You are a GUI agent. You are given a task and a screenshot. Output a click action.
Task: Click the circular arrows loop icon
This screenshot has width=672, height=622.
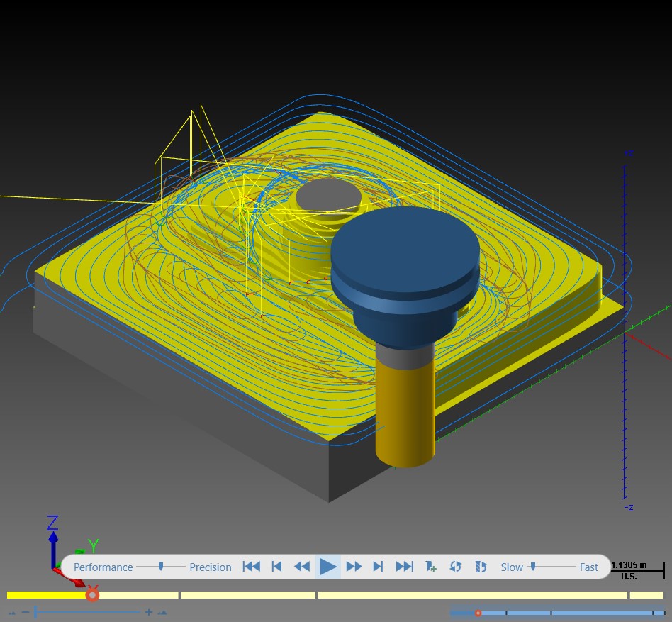pyautogui.click(x=455, y=567)
